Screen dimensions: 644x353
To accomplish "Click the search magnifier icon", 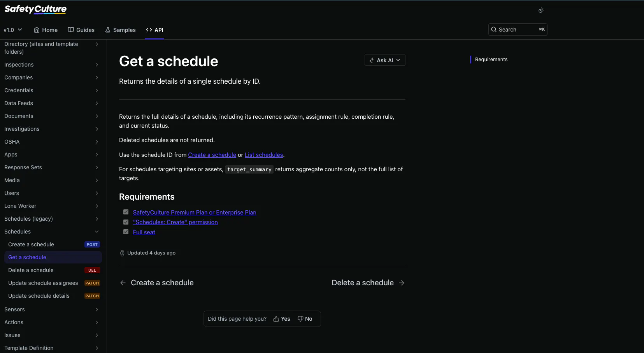I will 494,30.
